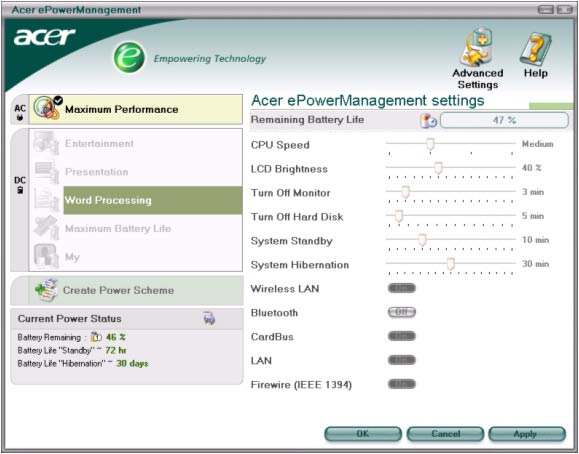Toggle the Wireless LAN switch
The image size is (579, 454).
(x=402, y=288)
